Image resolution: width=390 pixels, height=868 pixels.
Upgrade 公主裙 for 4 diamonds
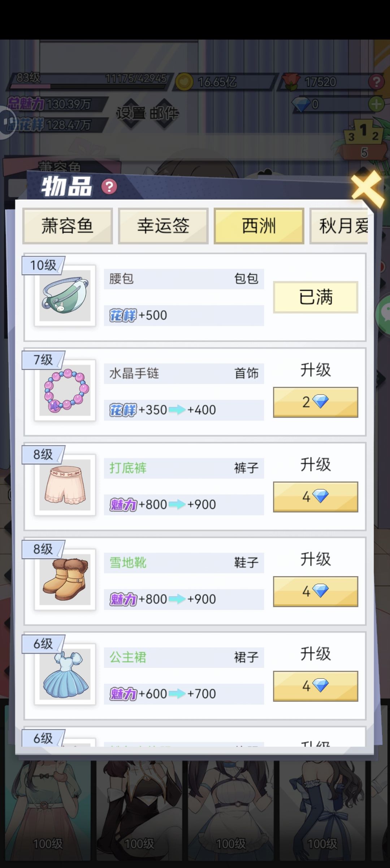316,686
